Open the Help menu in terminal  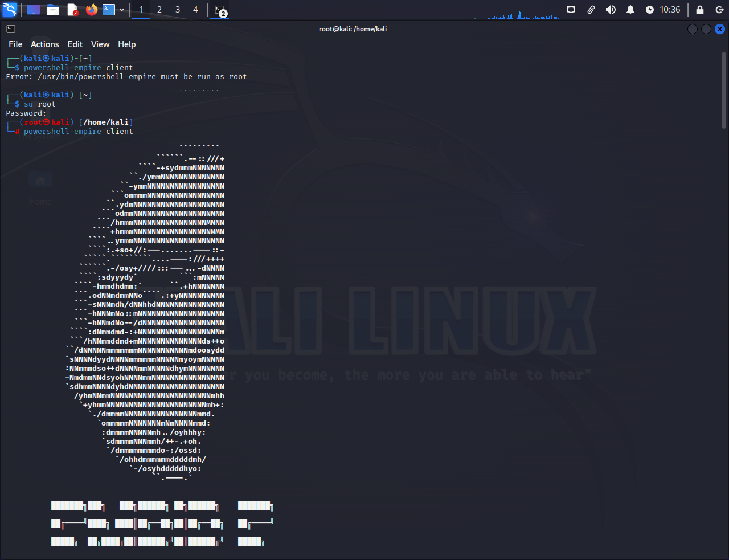tap(127, 44)
